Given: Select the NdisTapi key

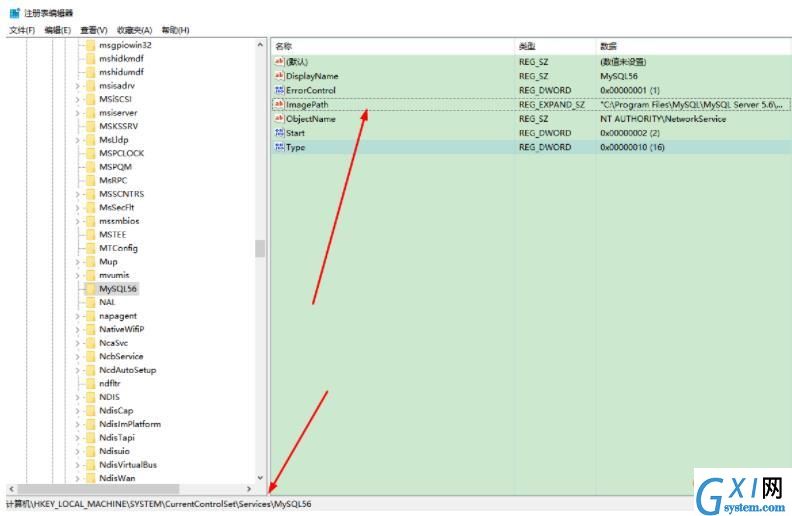Looking at the screenshot, I should click(117, 438).
